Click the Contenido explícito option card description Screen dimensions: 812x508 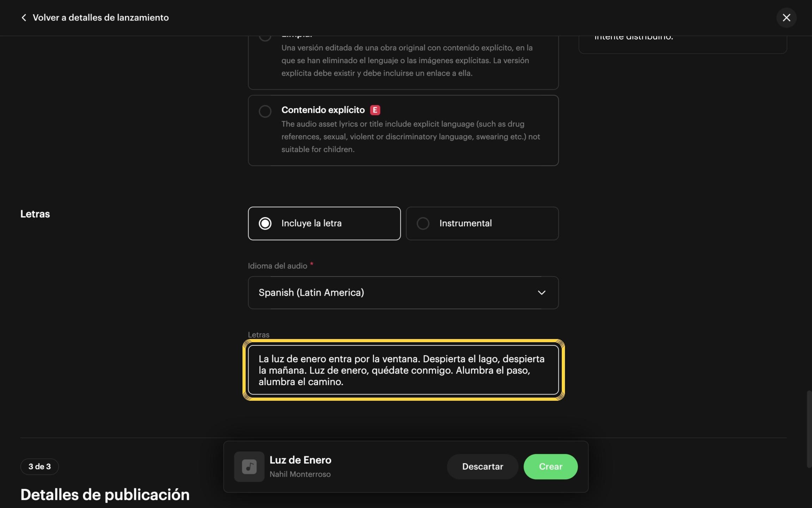(x=411, y=137)
